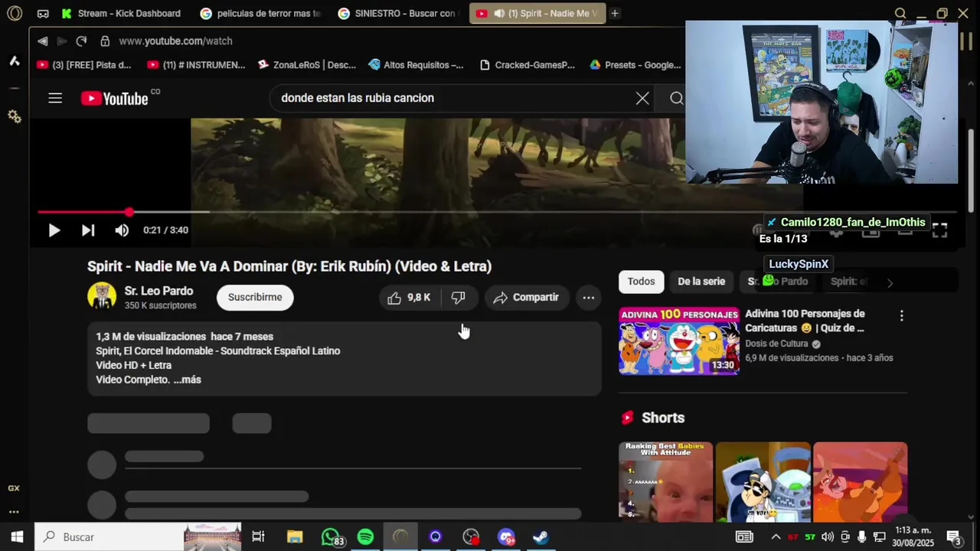Clear the YouTube search query with X
The image size is (980, 551).
tap(642, 98)
